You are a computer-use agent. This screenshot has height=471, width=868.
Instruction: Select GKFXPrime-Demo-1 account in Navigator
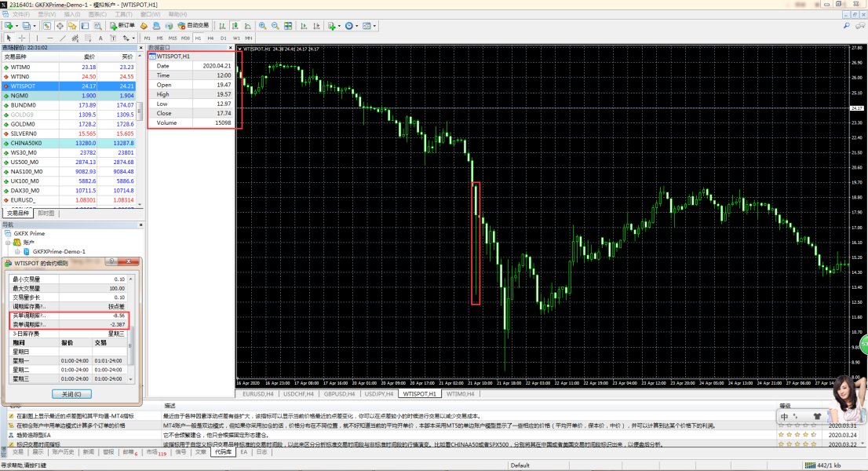[59, 251]
